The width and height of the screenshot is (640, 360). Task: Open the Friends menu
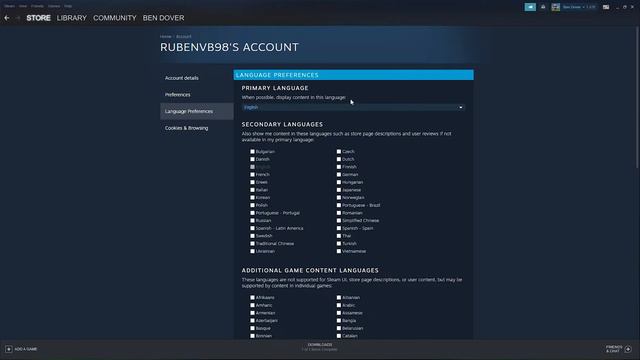pos(37,6)
